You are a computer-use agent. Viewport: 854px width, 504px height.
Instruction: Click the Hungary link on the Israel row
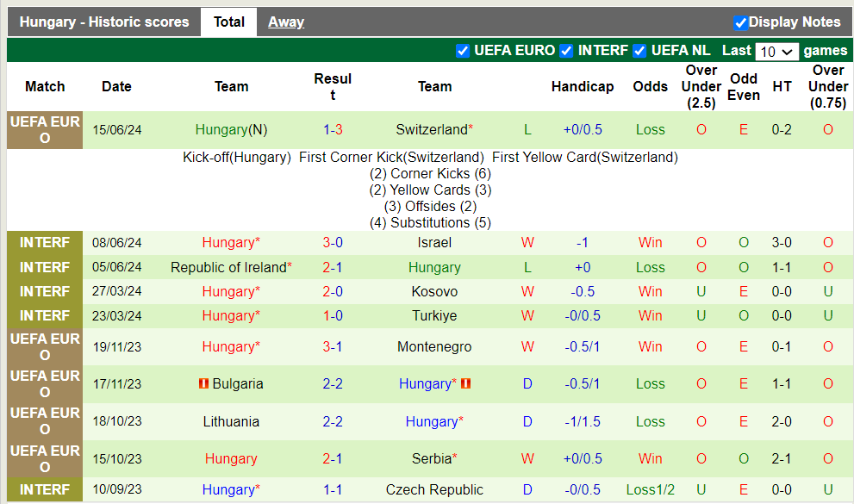click(x=230, y=242)
